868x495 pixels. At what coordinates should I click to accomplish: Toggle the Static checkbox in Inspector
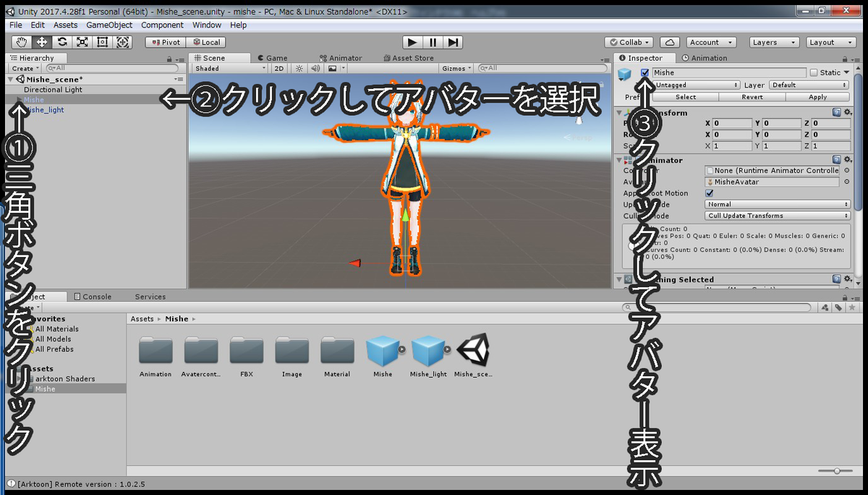[x=814, y=72]
